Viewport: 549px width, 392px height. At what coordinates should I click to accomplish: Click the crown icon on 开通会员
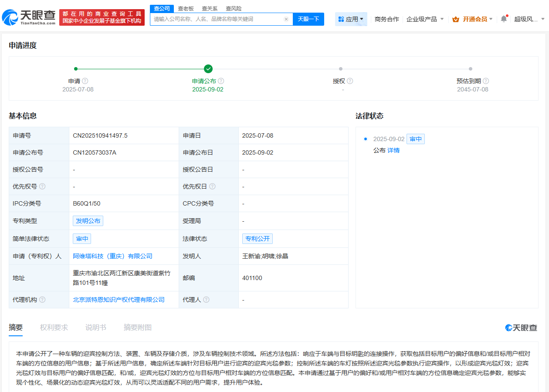tap(456, 19)
